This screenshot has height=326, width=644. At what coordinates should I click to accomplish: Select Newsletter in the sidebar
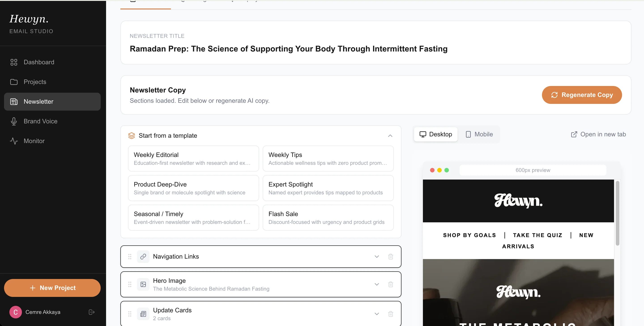(38, 102)
